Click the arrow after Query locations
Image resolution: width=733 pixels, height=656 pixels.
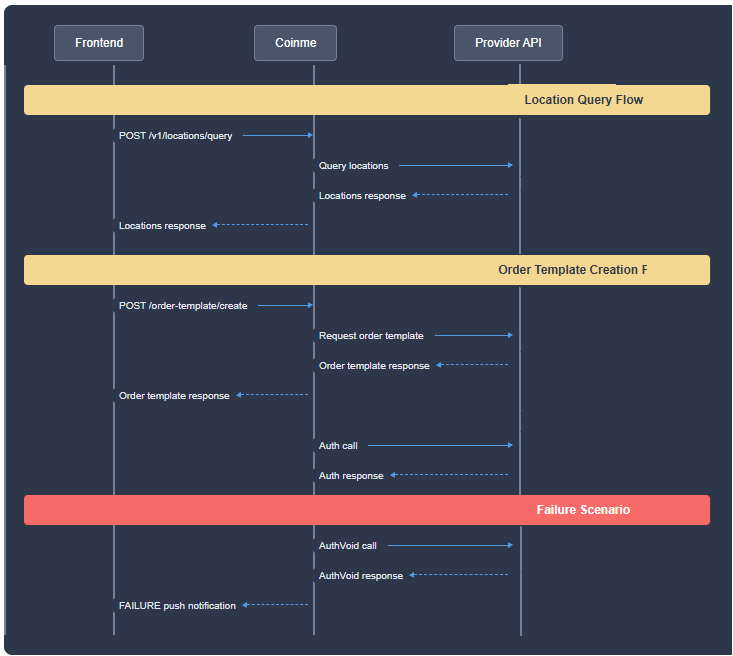(x=456, y=165)
